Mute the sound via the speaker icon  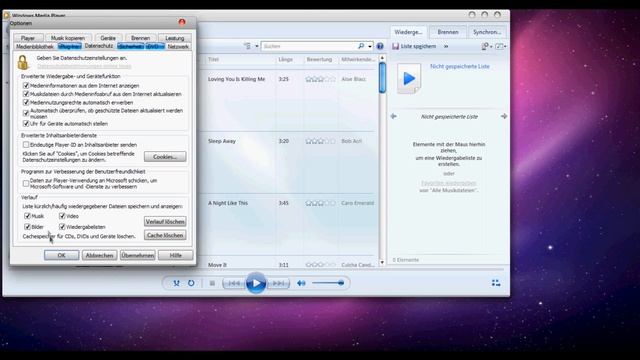pyautogui.click(x=301, y=283)
